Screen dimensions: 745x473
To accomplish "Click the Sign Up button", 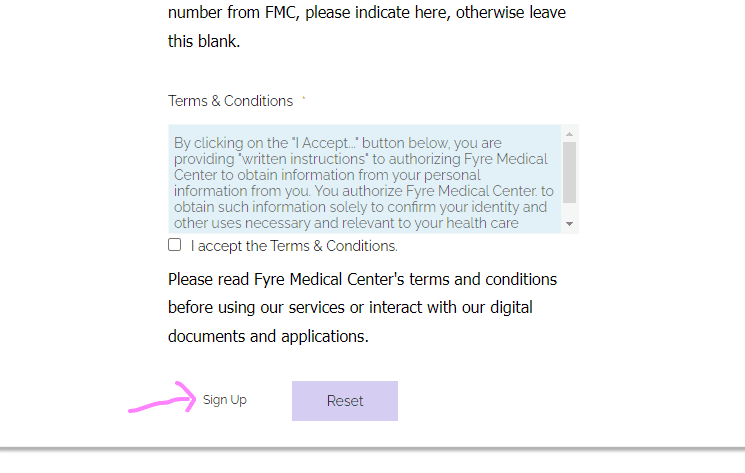I will pos(225,400).
